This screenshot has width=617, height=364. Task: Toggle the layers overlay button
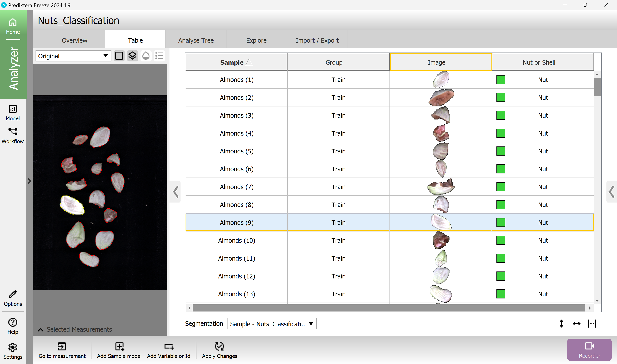(x=133, y=56)
